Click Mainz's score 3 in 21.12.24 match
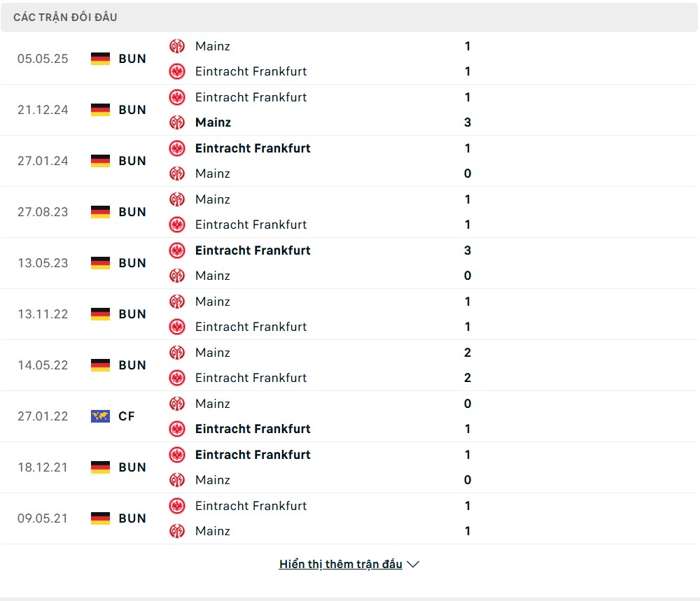 pos(468,122)
